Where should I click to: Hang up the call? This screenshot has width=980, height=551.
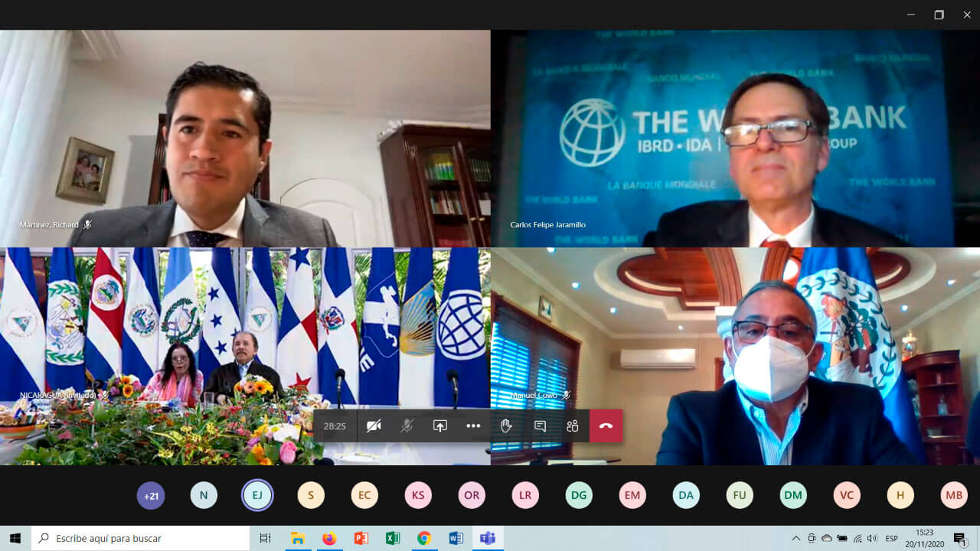606,426
